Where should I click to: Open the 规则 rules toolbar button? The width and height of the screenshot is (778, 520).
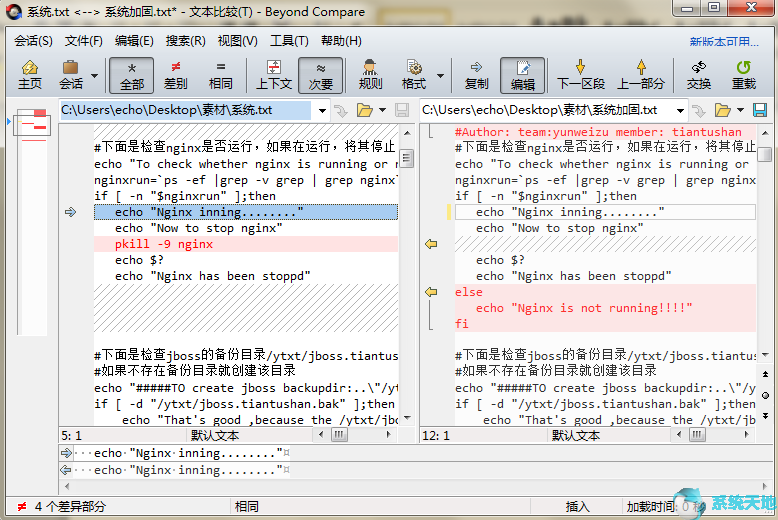pos(370,75)
